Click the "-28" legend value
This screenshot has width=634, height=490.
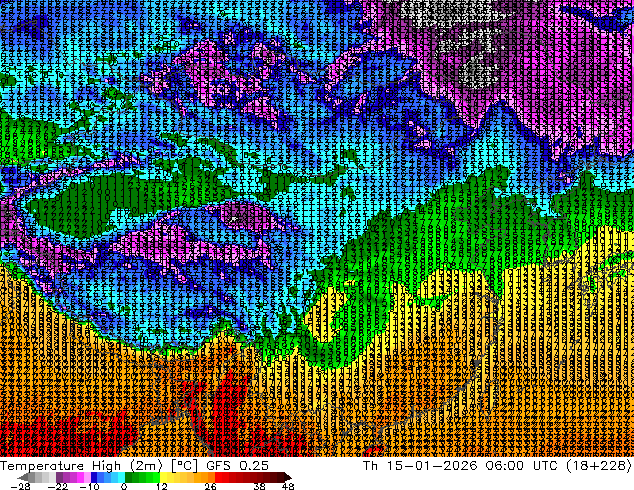pyautogui.click(x=21, y=486)
